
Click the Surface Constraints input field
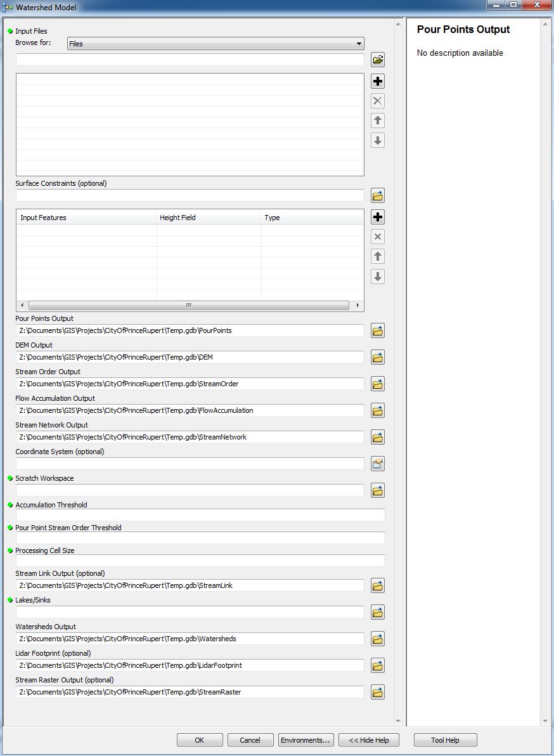(x=190, y=195)
